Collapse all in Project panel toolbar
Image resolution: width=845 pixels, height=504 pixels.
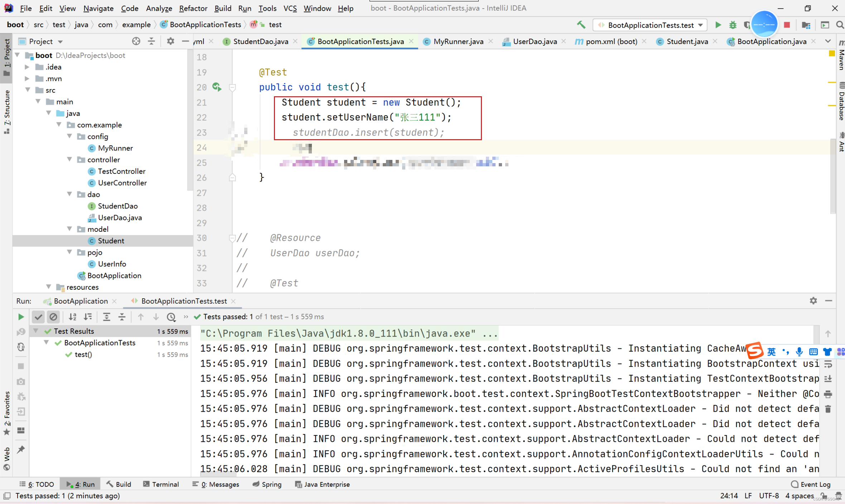tap(151, 41)
